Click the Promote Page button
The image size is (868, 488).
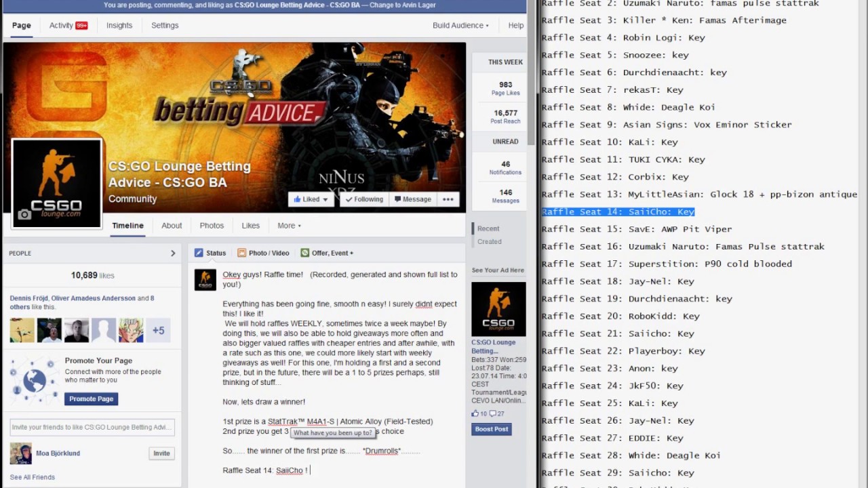click(92, 399)
